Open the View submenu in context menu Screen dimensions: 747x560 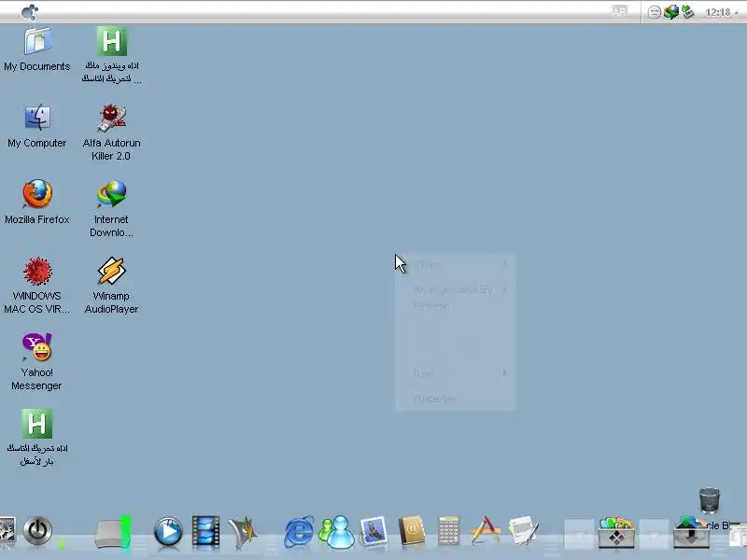pos(455,264)
